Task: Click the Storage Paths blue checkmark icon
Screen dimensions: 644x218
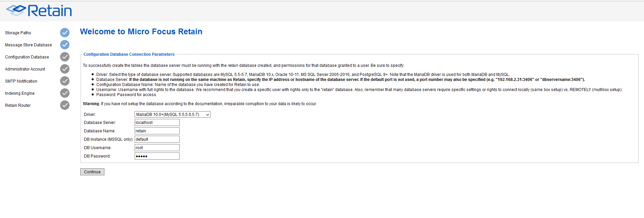Action: pos(65,33)
